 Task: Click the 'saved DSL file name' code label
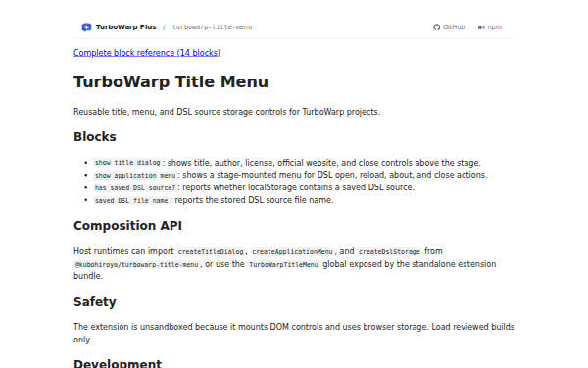[131, 201]
